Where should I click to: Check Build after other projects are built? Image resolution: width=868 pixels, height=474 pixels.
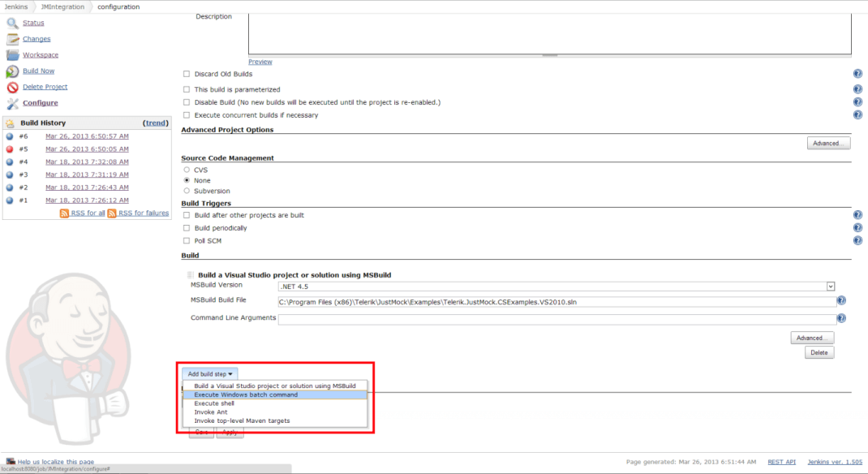[187, 215]
